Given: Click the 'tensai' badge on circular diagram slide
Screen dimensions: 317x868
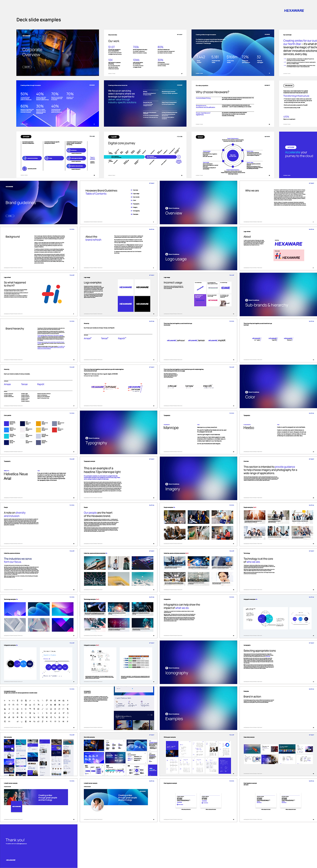Looking at the screenshot, I should 200,137.
